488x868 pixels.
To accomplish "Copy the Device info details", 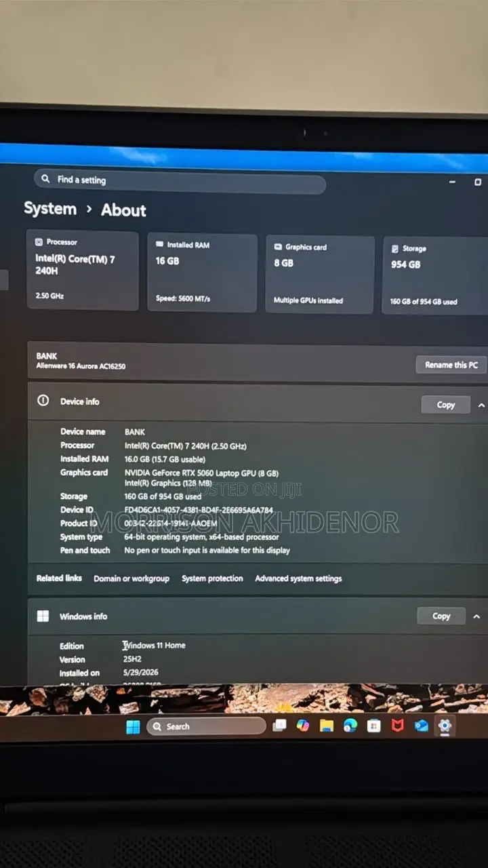I will tap(445, 405).
